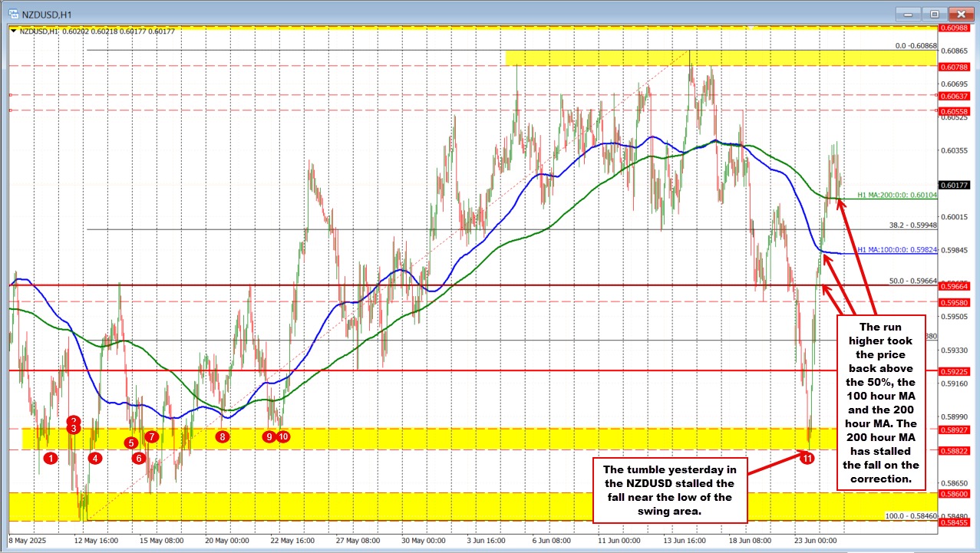
Task: Select the 0.58600 red price label
Action: (955, 494)
